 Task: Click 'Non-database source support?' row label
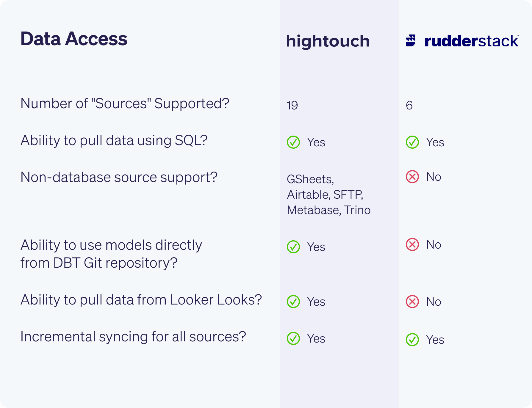coord(119,177)
